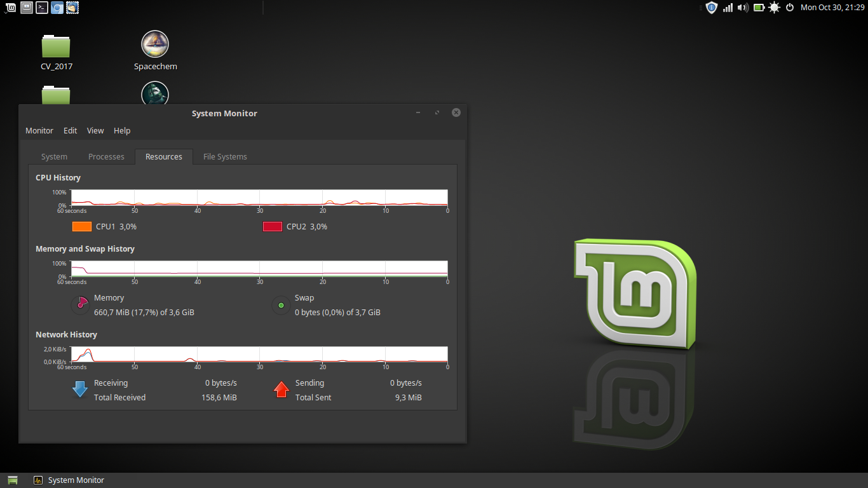Click the CPU History graph
The height and width of the screenshot is (488, 868).
pyautogui.click(x=259, y=198)
